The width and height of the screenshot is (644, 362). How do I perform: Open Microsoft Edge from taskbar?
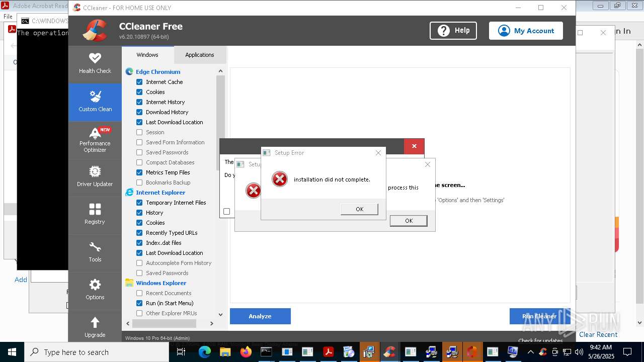pyautogui.click(x=205, y=352)
